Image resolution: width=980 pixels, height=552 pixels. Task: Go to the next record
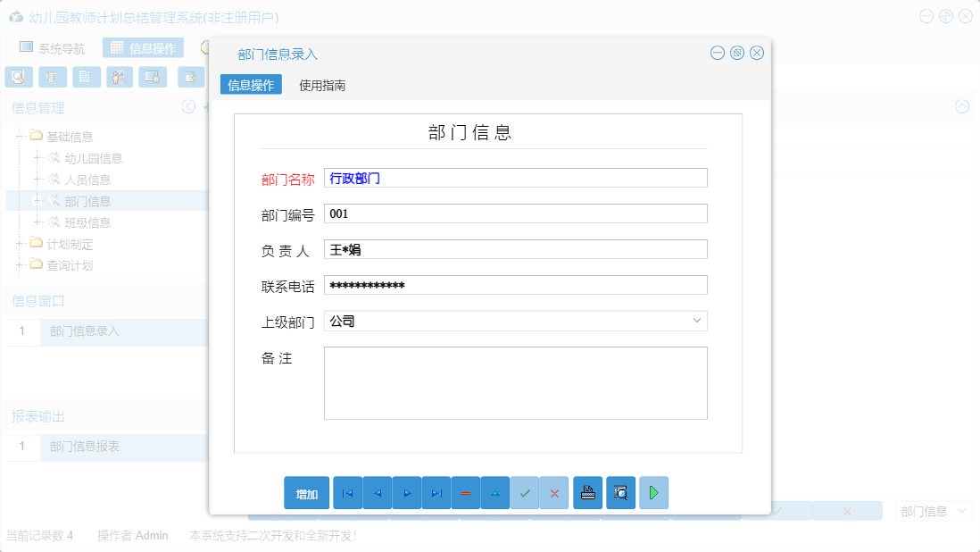click(x=406, y=492)
